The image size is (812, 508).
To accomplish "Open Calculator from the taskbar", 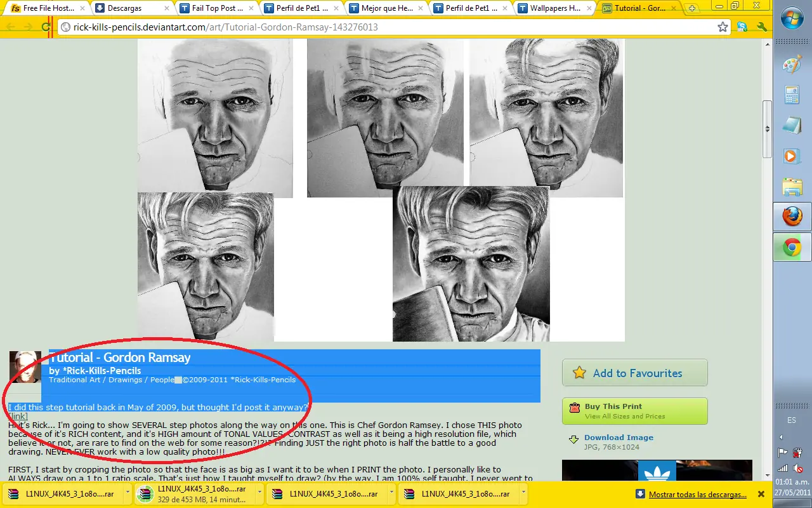I will 792,95.
